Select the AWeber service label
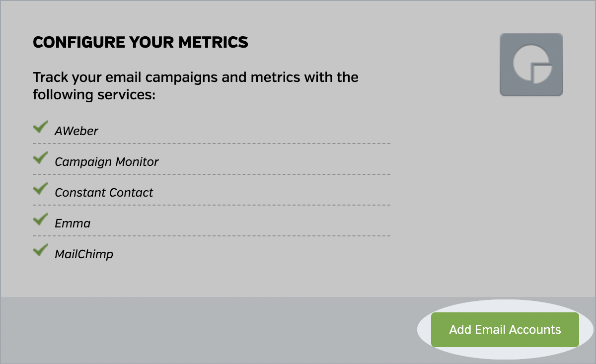This screenshot has width=596, height=364. tap(76, 131)
